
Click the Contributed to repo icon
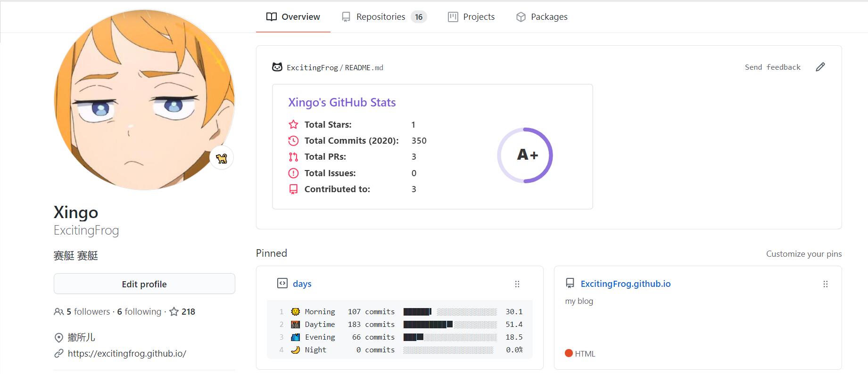(x=293, y=189)
